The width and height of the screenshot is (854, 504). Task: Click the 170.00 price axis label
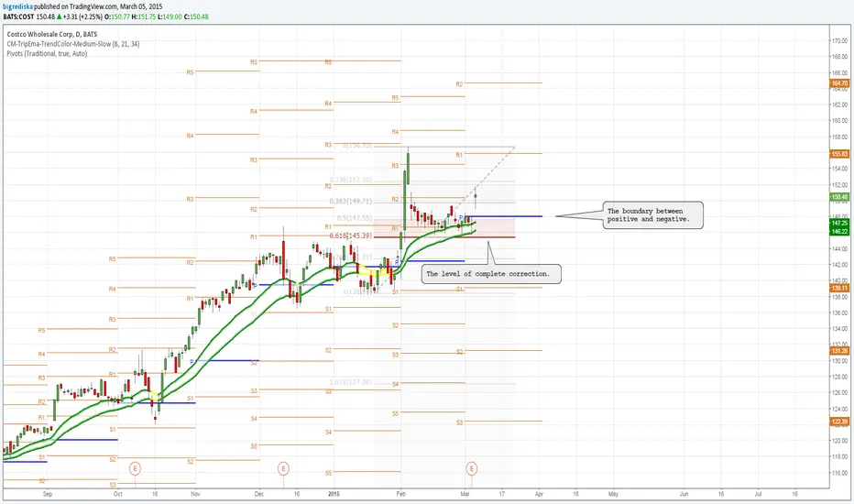coord(839,40)
